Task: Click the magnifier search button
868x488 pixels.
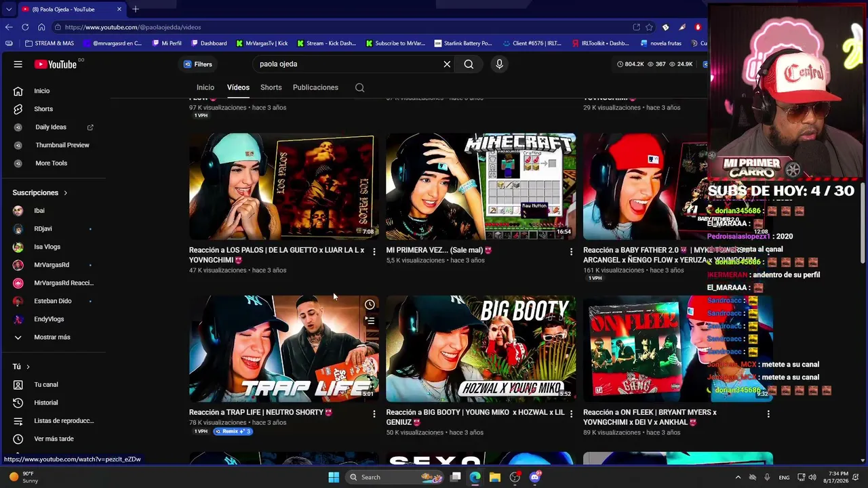Action: click(469, 64)
